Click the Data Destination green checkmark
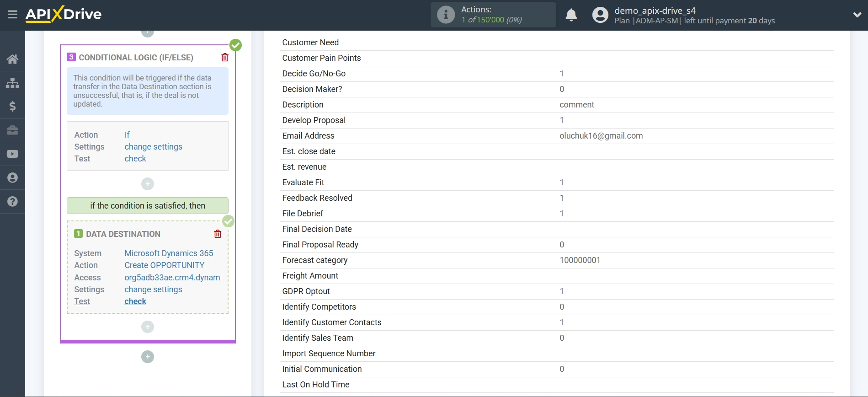The image size is (868, 397). 228,221
